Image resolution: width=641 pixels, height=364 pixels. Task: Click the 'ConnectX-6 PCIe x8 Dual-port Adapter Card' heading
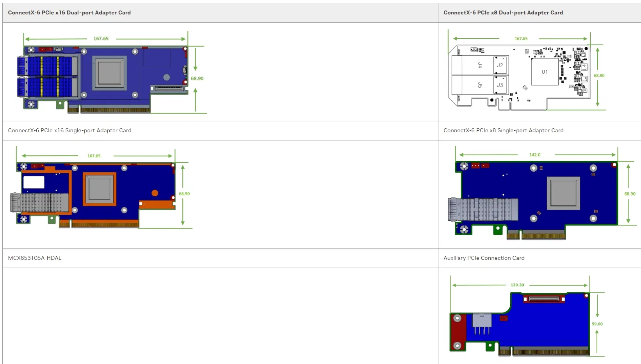(503, 12)
